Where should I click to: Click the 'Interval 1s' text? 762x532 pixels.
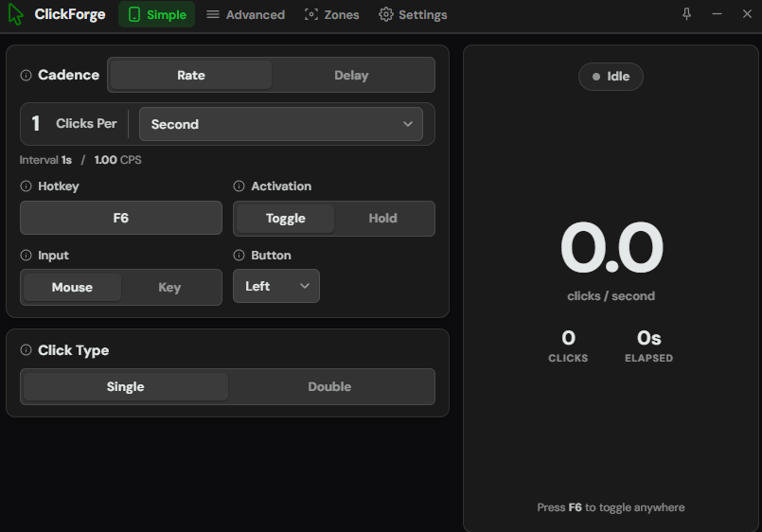(45, 160)
